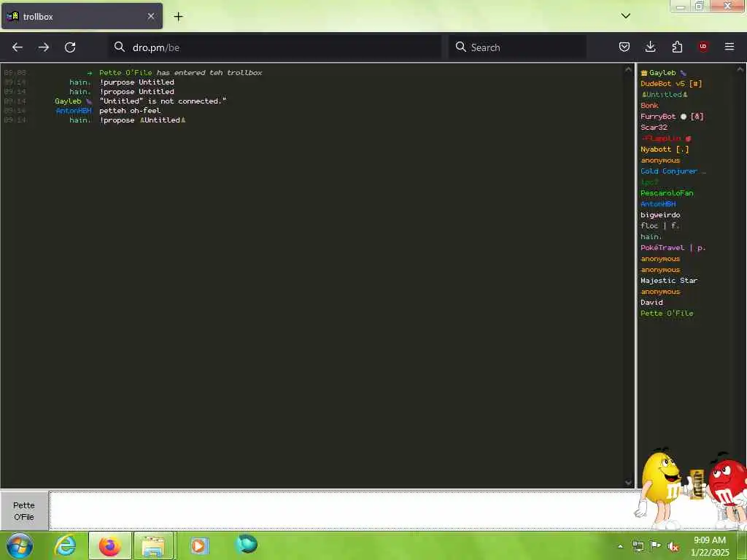
Task: Reload the trollbox page
Action: (70, 47)
